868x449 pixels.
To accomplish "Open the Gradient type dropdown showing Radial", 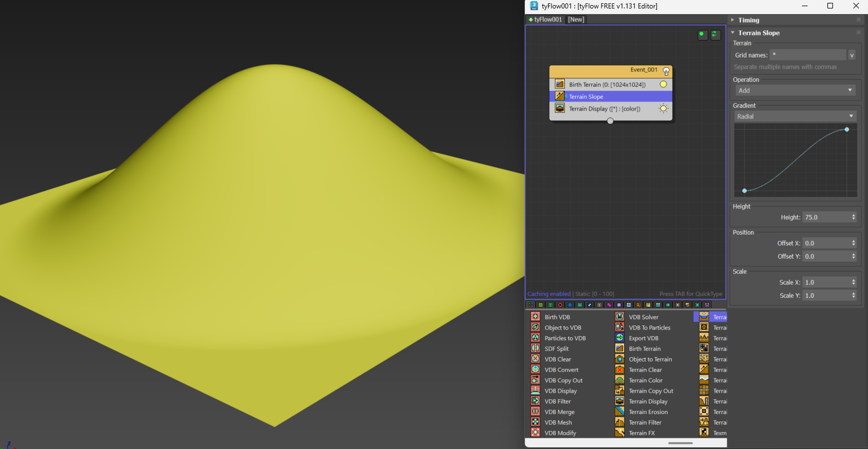I will click(795, 116).
